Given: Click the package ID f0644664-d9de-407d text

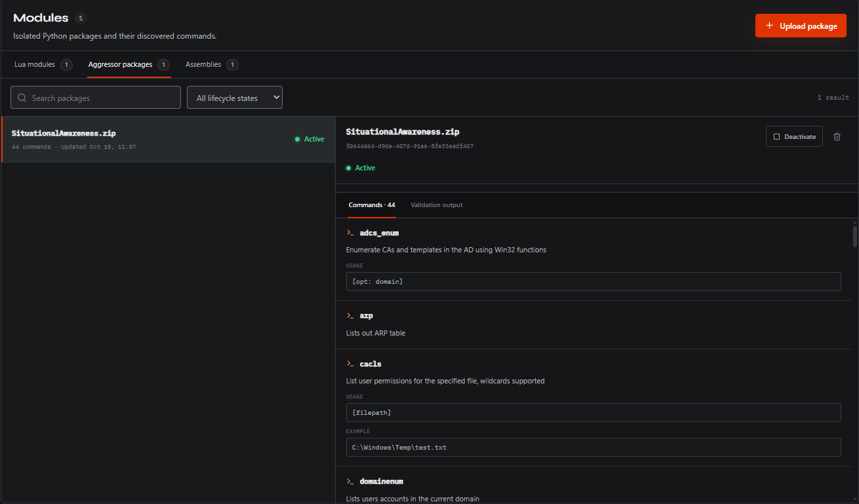Looking at the screenshot, I should point(410,146).
